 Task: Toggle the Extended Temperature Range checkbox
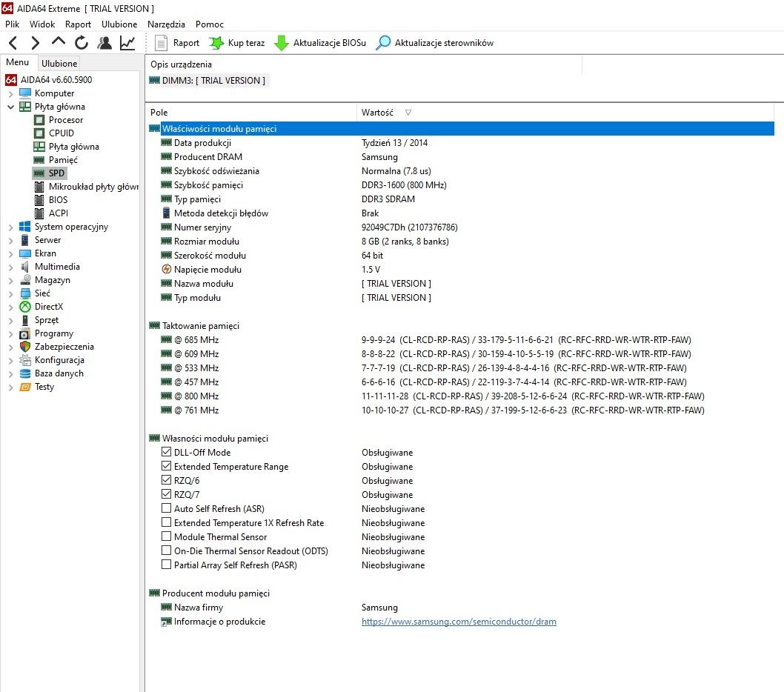(x=167, y=466)
